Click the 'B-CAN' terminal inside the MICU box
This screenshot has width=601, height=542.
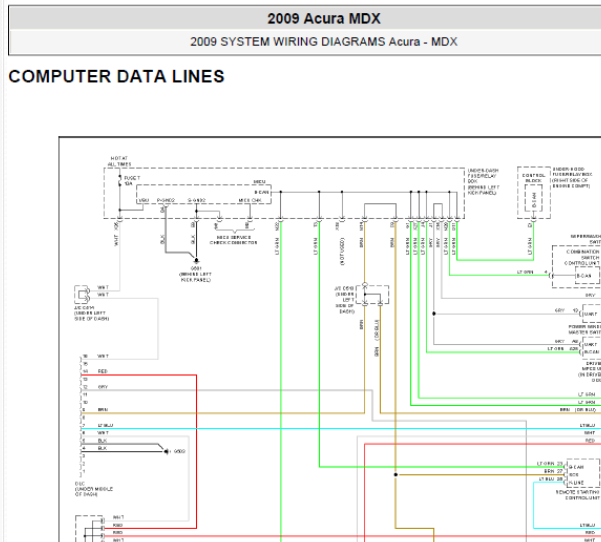[262, 192]
